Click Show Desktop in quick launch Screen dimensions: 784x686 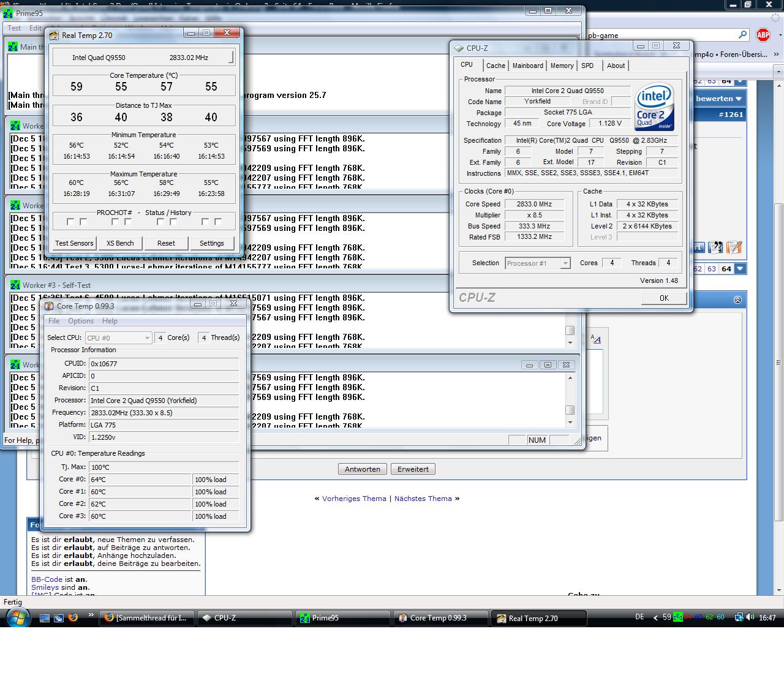(x=44, y=618)
